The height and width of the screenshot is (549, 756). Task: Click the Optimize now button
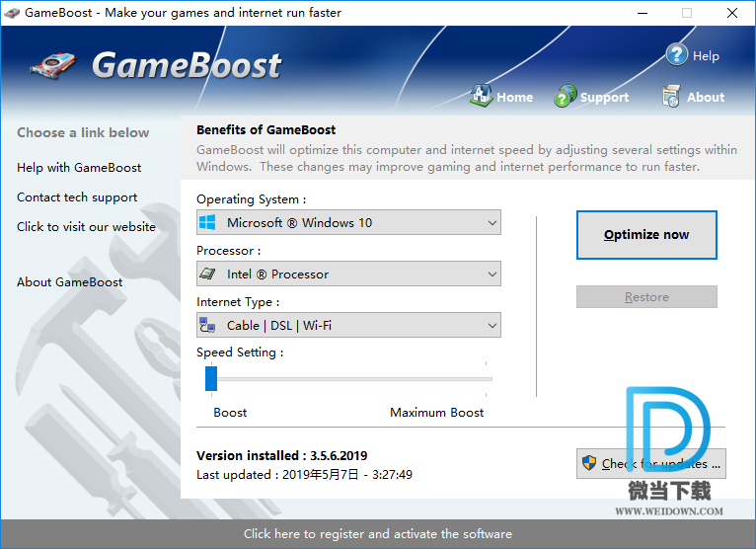click(646, 235)
